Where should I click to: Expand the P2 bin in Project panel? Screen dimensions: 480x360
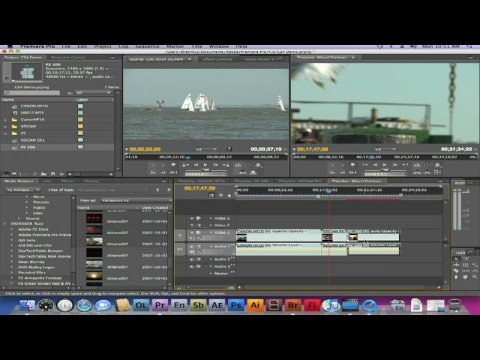(5, 133)
